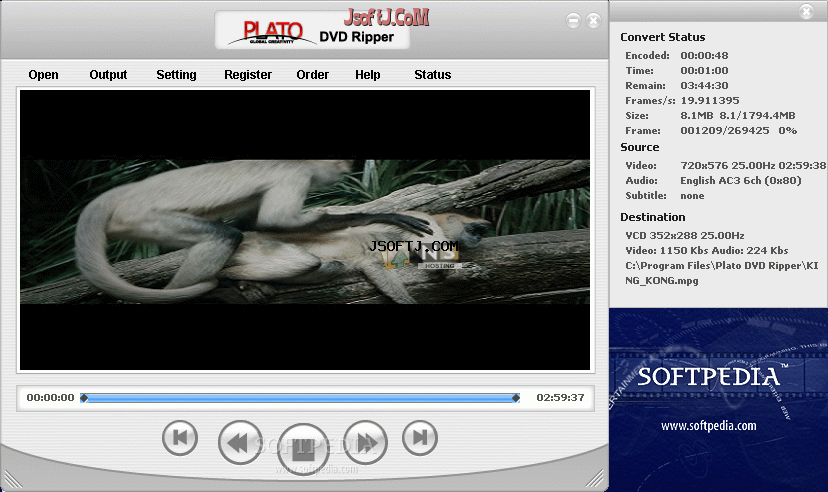Viewport: 828px width, 492px height.
Task: Click the Size value 8.1MB
Action: [x=697, y=116]
